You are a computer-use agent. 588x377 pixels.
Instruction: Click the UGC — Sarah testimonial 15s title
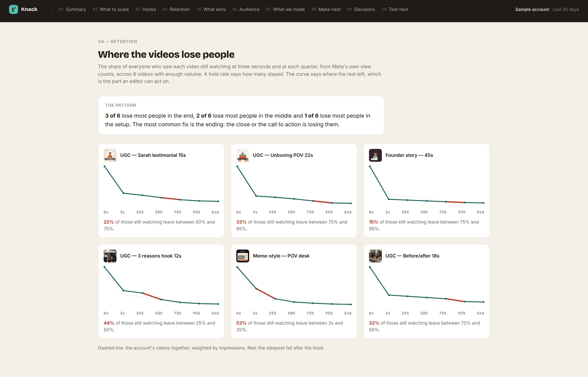point(153,155)
